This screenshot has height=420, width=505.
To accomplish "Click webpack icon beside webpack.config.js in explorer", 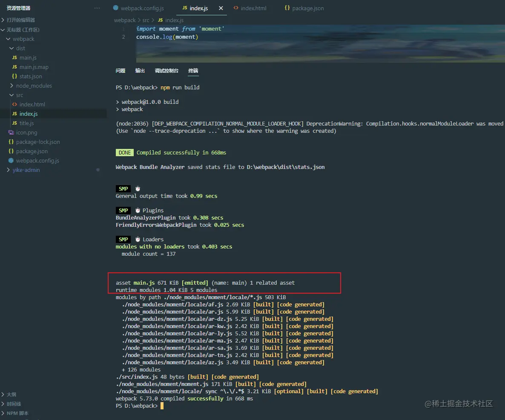I will tap(11, 160).
